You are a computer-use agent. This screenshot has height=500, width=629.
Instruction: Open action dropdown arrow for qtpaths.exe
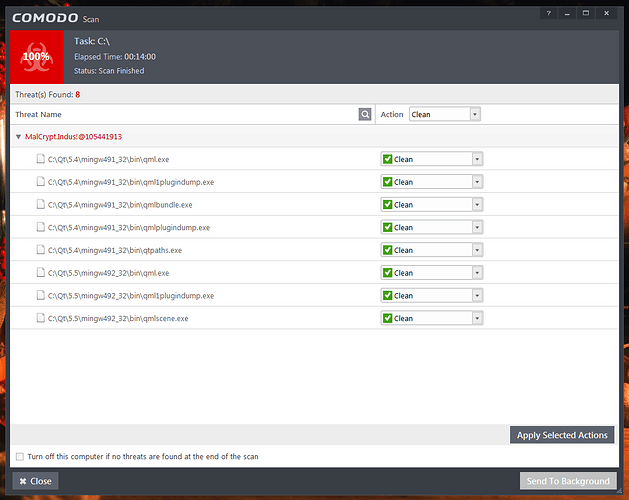coord(477,250)
